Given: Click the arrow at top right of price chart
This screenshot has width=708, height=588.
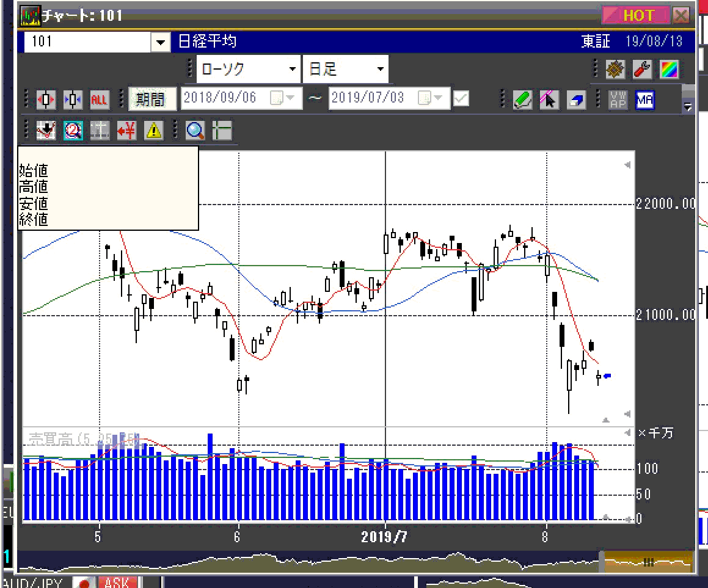Looking at the screenshot, I should 627,165.
